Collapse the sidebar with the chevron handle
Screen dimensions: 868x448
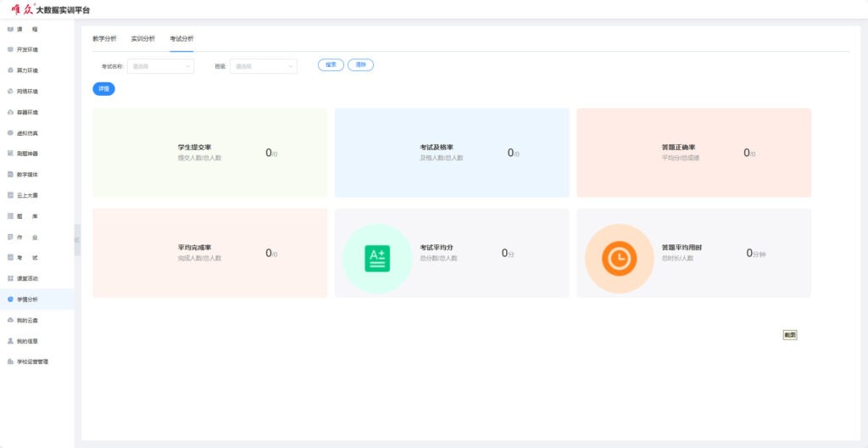click(x=77, y=240)
